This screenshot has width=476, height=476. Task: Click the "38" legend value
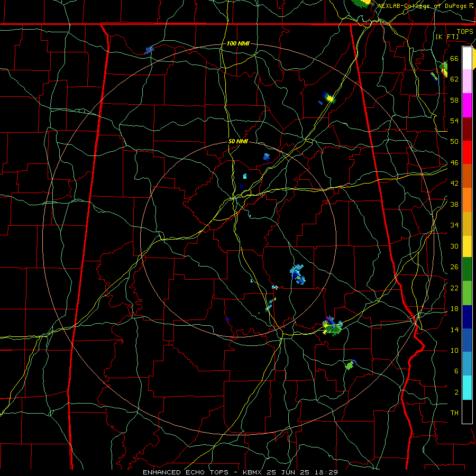tap(454, 205)
